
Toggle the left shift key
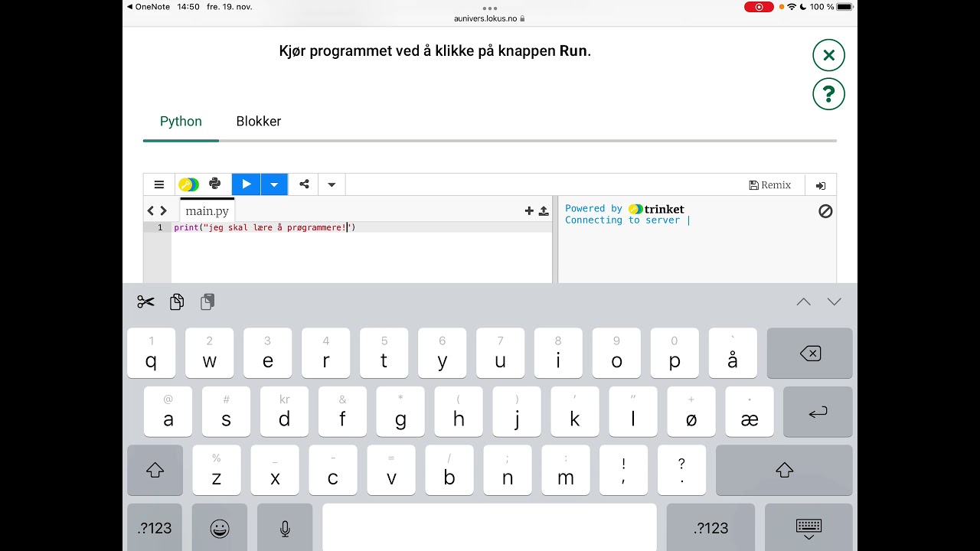155,470
